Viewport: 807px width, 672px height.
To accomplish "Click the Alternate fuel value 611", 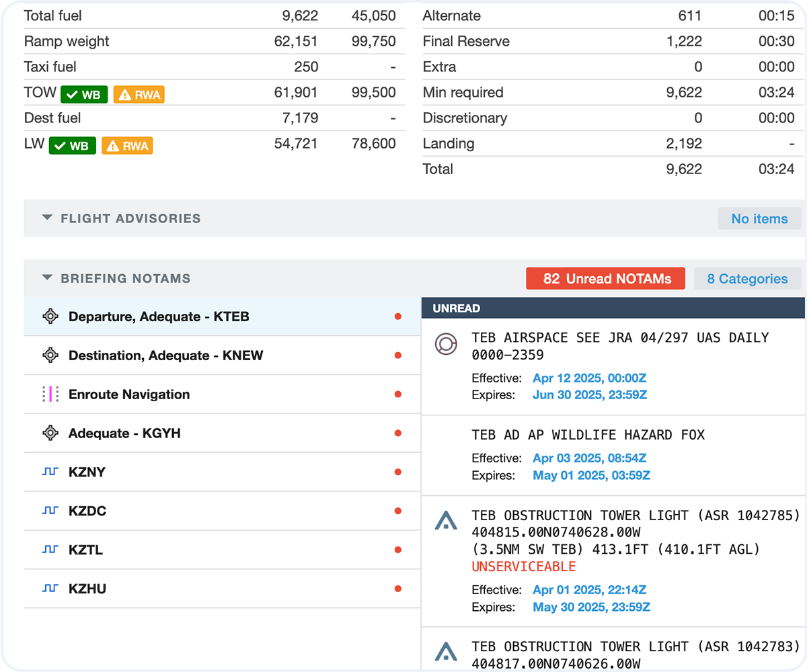I will (x=690, y=15).
